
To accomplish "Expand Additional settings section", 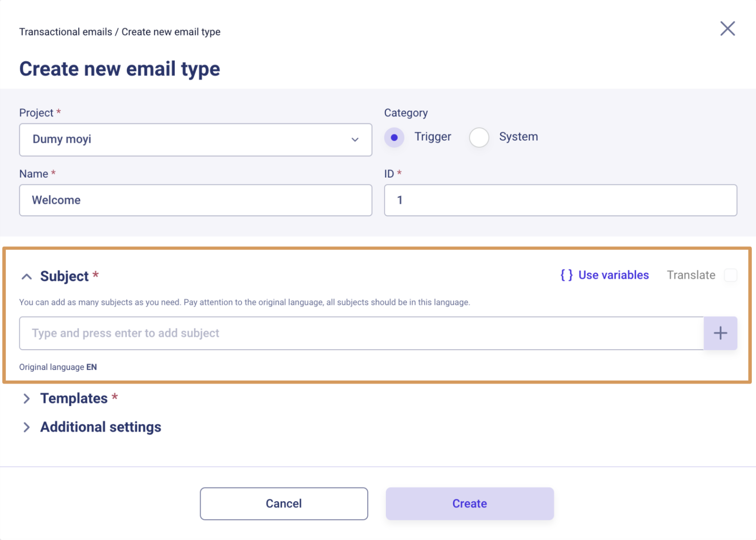I will tap(27, 427).
